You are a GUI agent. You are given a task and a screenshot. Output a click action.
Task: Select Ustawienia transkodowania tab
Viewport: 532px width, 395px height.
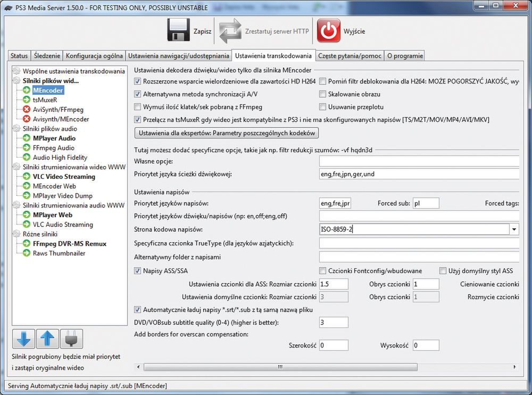pyautogui.click(x=273, y=55)
